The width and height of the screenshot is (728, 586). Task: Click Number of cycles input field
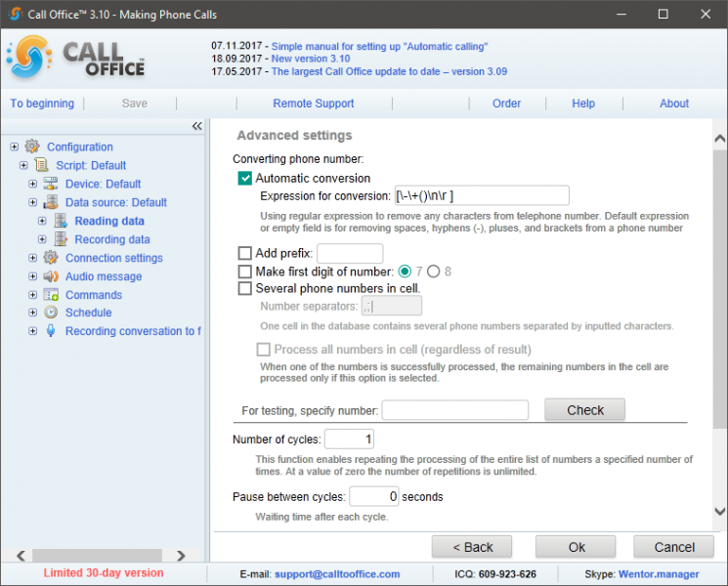tap(349, 439)
